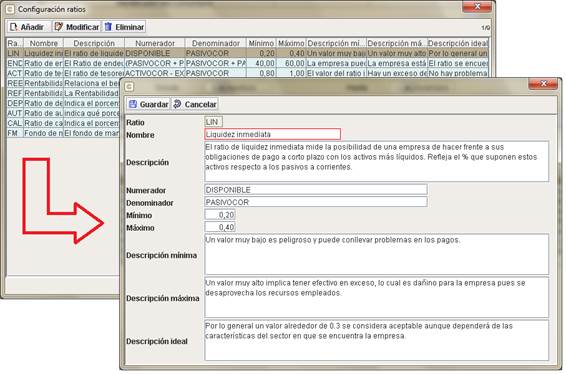Image resolution: width=566 pixels, height=374 pixels.
Task: Click the 40,00 minimum cell in END row
Action: 261,63
